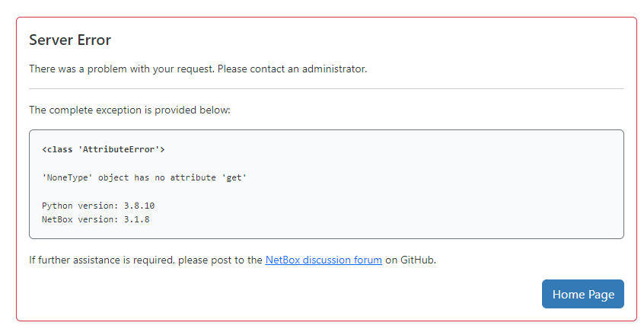Click the 'on GitHub.' text
The height and width of the screenshot is (332, 644).
coord(411,260)
